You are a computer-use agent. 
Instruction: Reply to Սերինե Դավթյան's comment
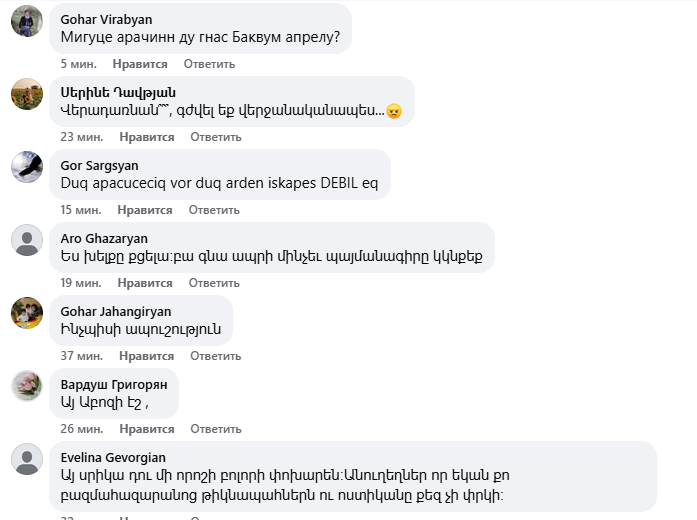tap(216, 137)
